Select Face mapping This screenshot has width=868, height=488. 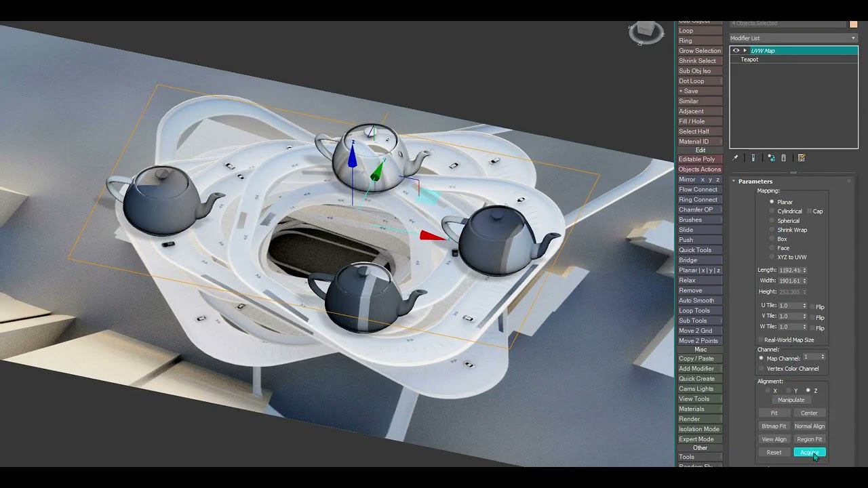click(772, 248)
